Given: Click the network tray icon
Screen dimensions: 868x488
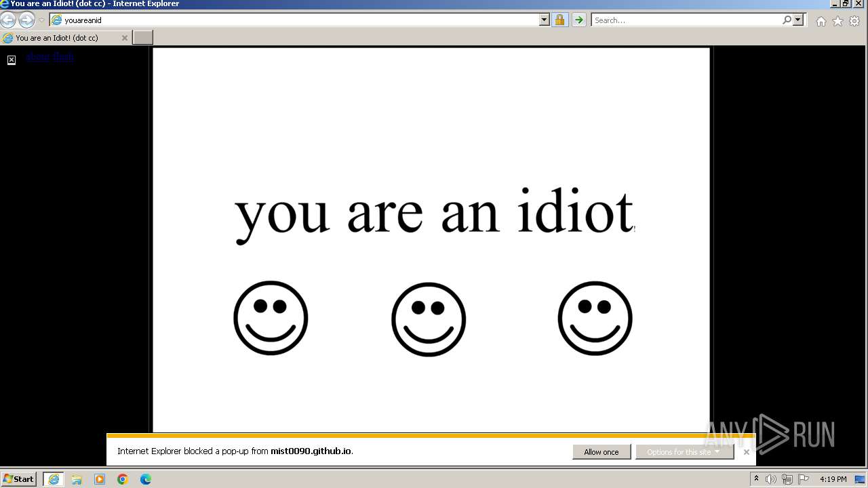Looking at the screenshot, I should point(787,479).
